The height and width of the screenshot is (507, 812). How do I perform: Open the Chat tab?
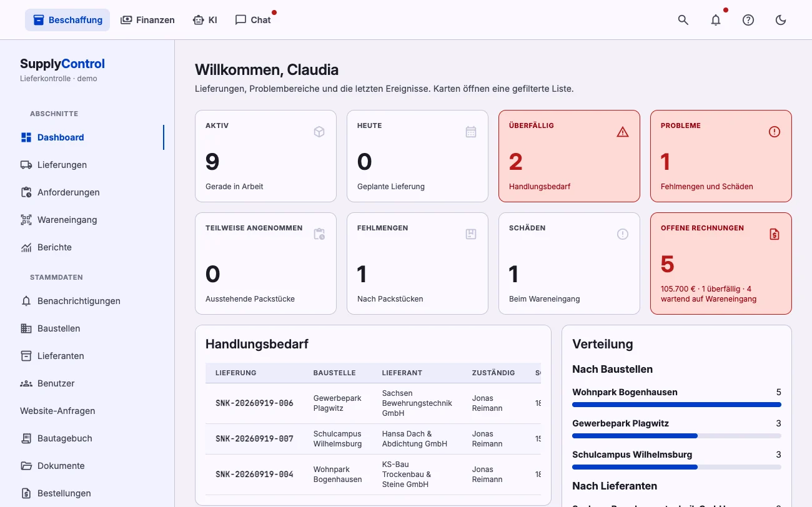pyautogui.click(x=253, y=20)
